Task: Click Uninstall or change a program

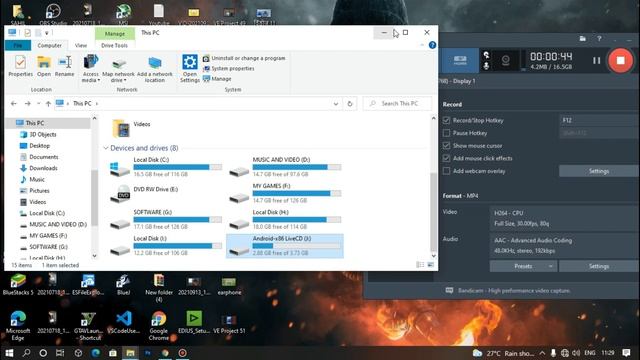Action: tap(244, 58)
